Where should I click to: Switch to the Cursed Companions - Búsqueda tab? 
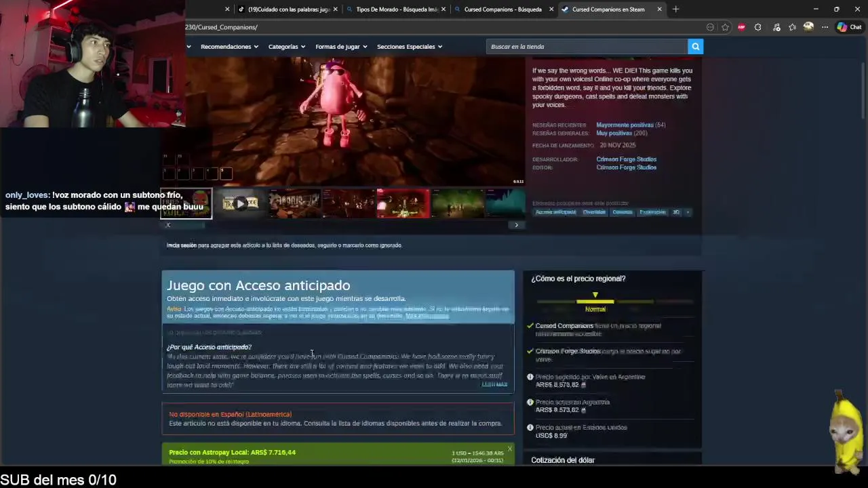point(502,9)
